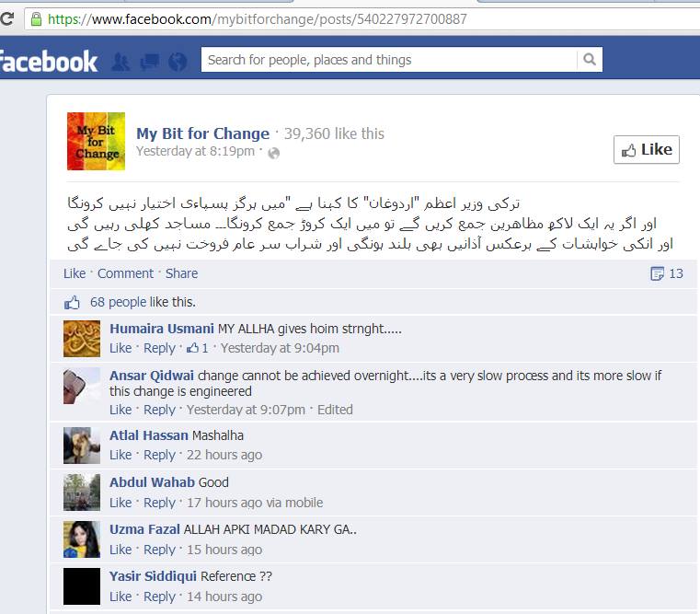Open the messages icon in header

tap(150, 62)
